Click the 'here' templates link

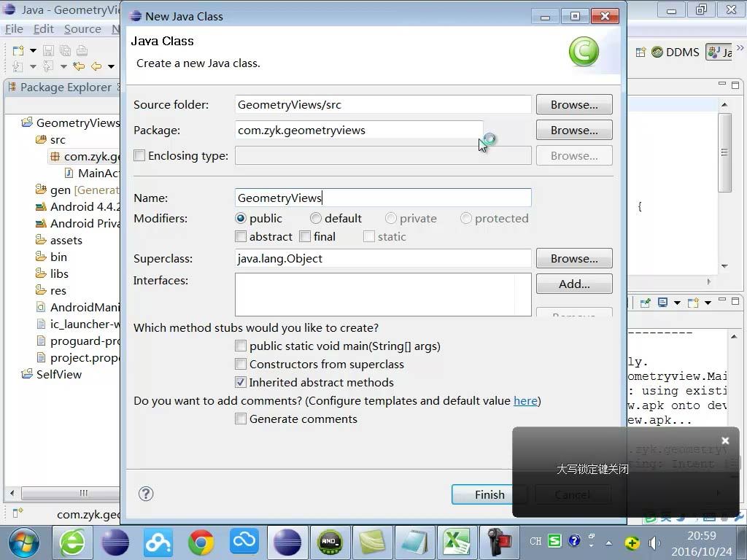point(525,401)
